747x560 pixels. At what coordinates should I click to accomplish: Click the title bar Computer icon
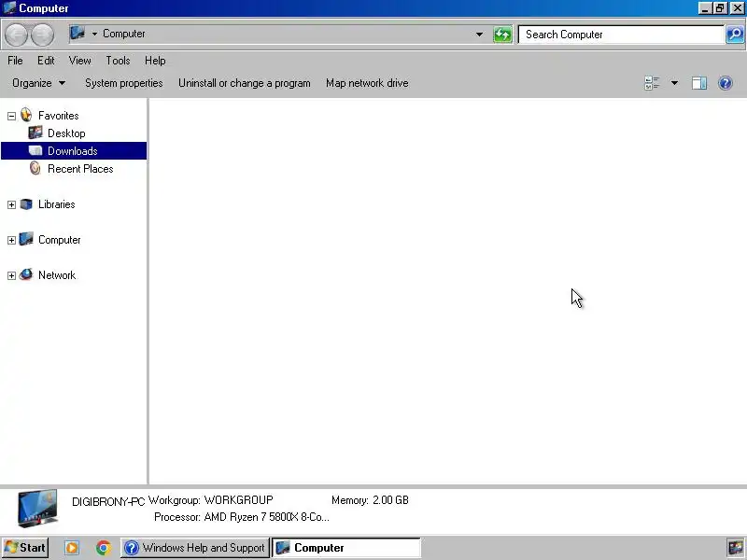(x=9, y=8)
